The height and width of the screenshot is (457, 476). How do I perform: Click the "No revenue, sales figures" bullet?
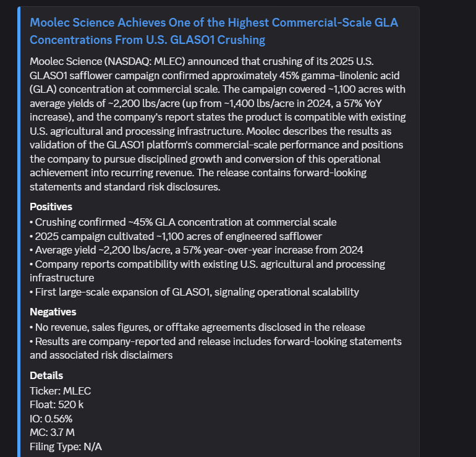(x=197, y=327)
